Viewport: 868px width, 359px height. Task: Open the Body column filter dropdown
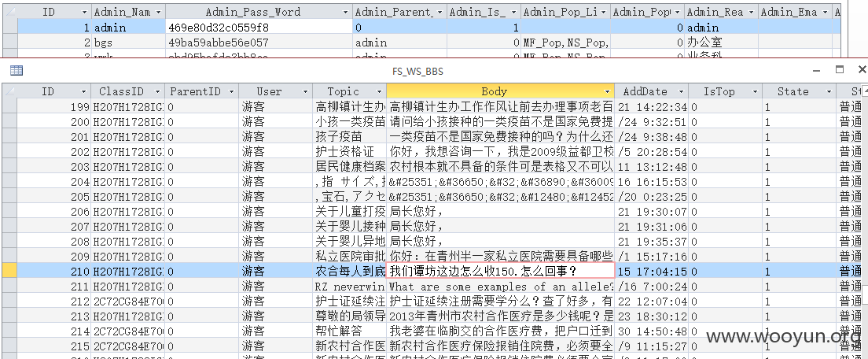click(x=607, y=92)
